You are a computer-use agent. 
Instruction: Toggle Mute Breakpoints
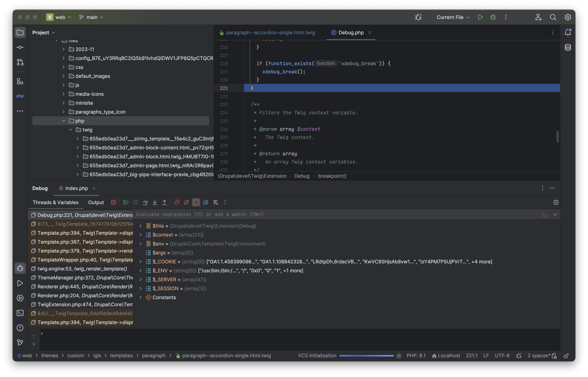pyautogui.click(x=186, y=202)
